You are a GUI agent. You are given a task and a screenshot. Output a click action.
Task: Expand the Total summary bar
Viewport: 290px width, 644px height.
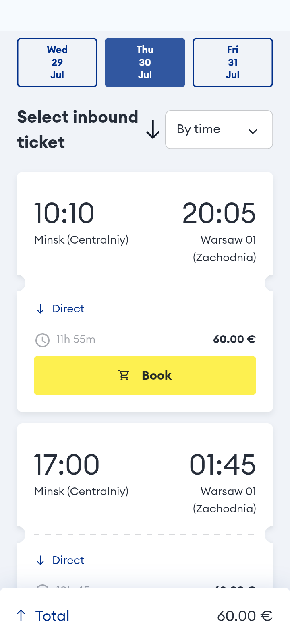pyautogui.click(x=145, y=616)
